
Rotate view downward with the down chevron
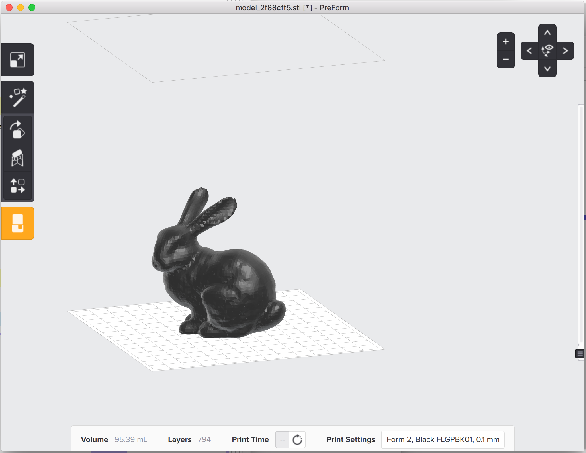pyautogui.click(x=547, y=68)
